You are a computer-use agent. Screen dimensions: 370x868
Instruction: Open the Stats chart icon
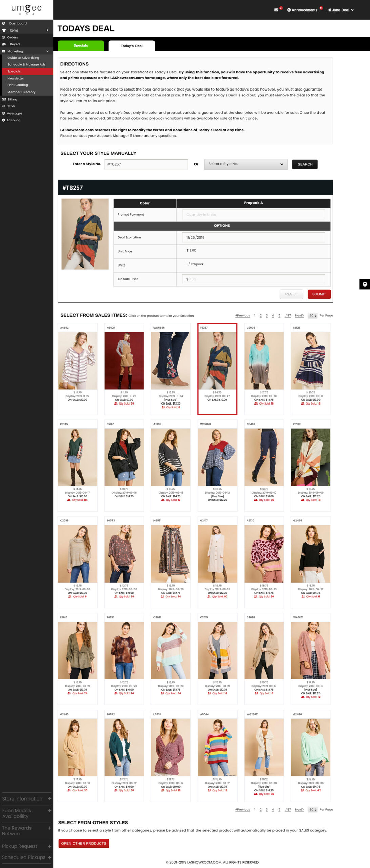pos(4,106)
